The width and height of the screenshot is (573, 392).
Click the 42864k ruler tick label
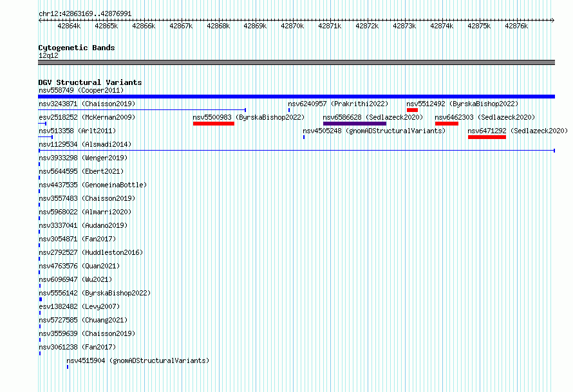coord(69,26)
